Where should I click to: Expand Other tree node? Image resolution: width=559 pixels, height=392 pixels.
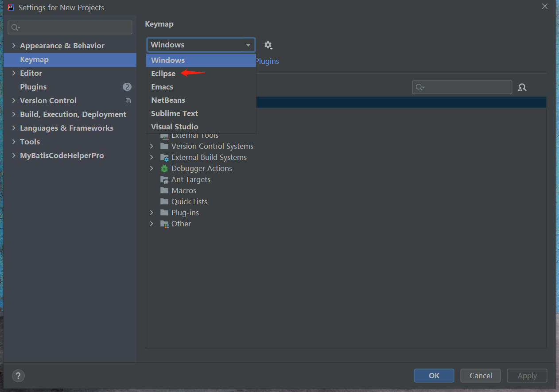tap(151, 224)
